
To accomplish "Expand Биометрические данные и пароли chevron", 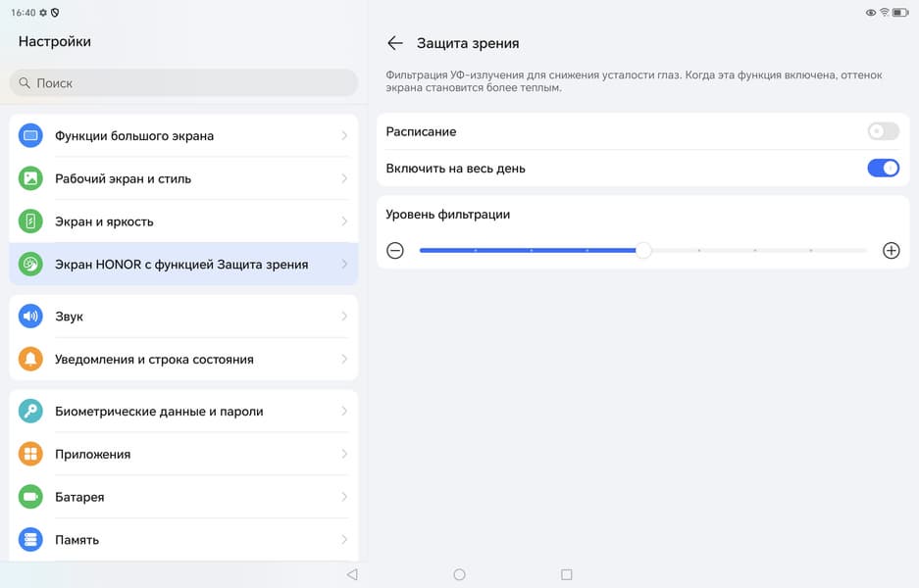I will click(344, 412).
